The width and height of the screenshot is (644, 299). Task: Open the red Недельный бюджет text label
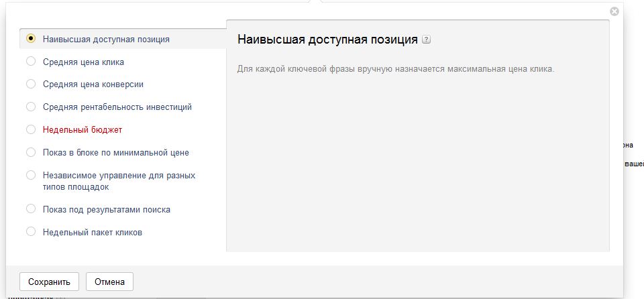82,129
